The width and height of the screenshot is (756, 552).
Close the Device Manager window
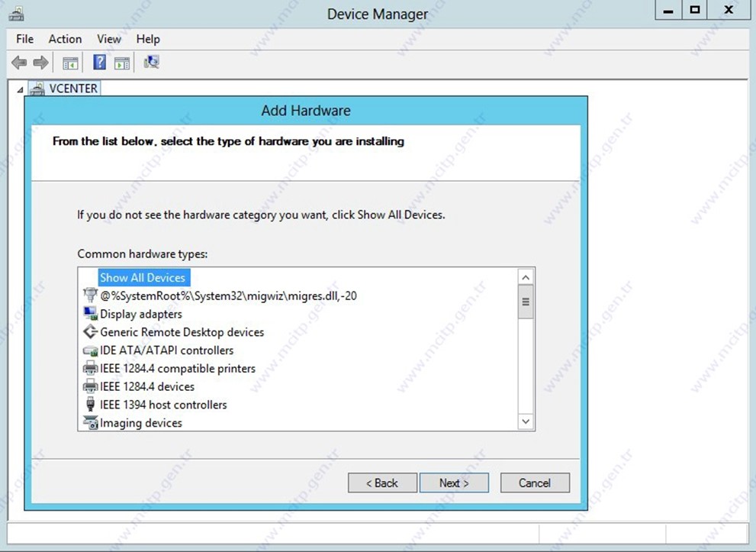point(729,10)
